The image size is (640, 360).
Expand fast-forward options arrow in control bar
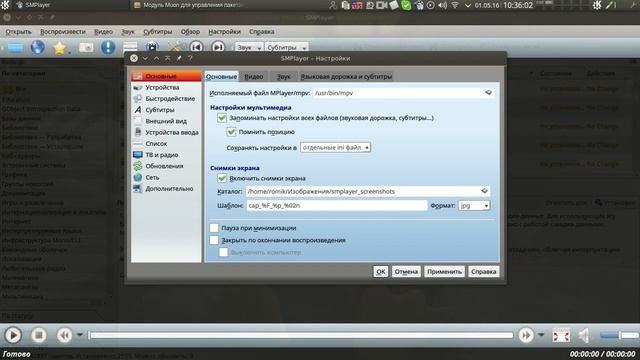pyautogui.click(x=541, y=335)
